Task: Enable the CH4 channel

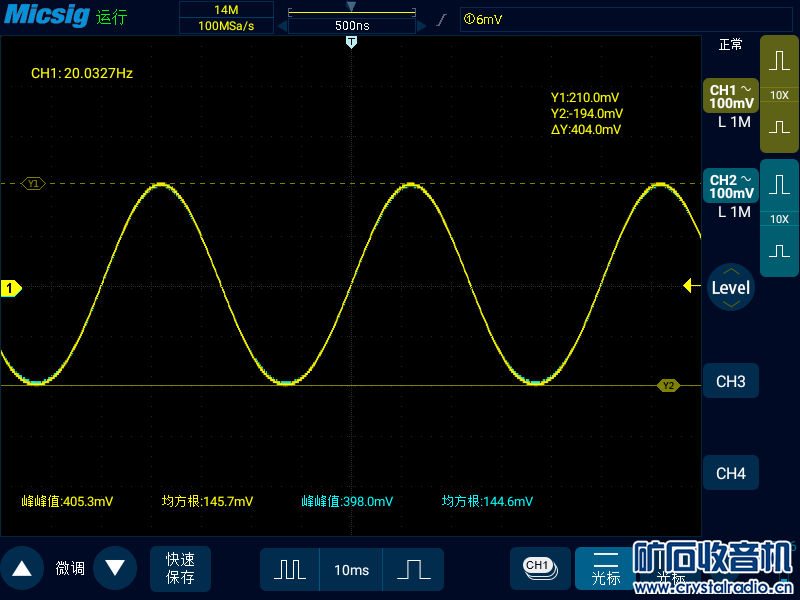Action: pyautogui.click(x=731, y=473)
